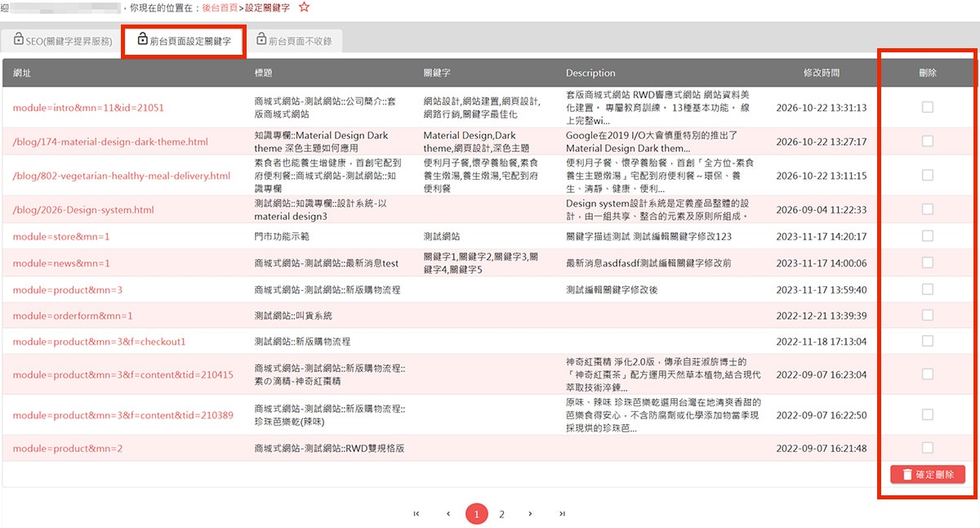The image size is (980, 528).
Task: Click the 修改時間 column header
Action: (821, 73)
